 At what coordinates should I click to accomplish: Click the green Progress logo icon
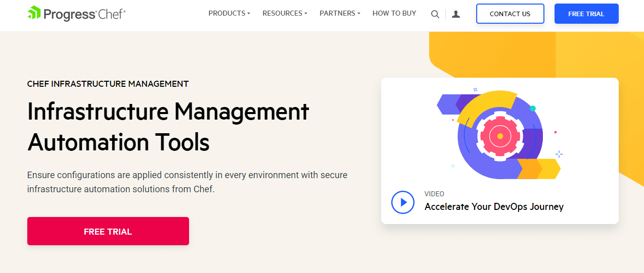pyautogui.click(x=34, y=13)
